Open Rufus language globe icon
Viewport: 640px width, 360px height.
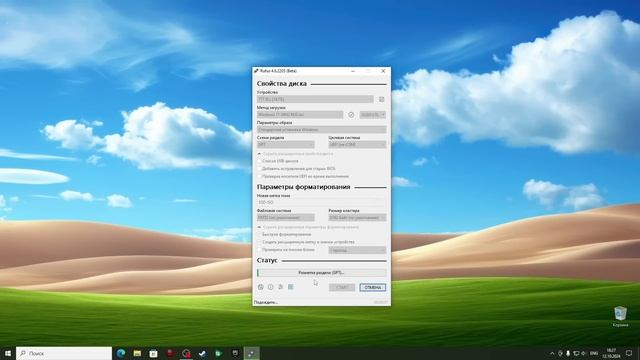tap(261, 287)
